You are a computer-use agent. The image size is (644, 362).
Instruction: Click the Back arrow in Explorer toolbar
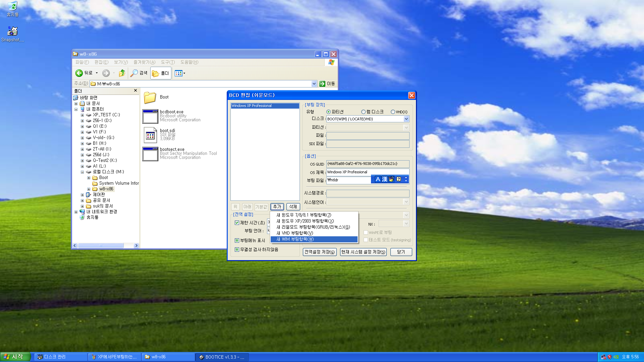(x=79, y=73)
